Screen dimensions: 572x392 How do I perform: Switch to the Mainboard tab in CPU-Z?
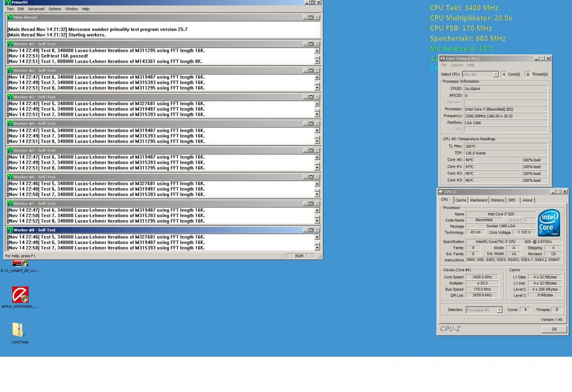click(479, 200)
